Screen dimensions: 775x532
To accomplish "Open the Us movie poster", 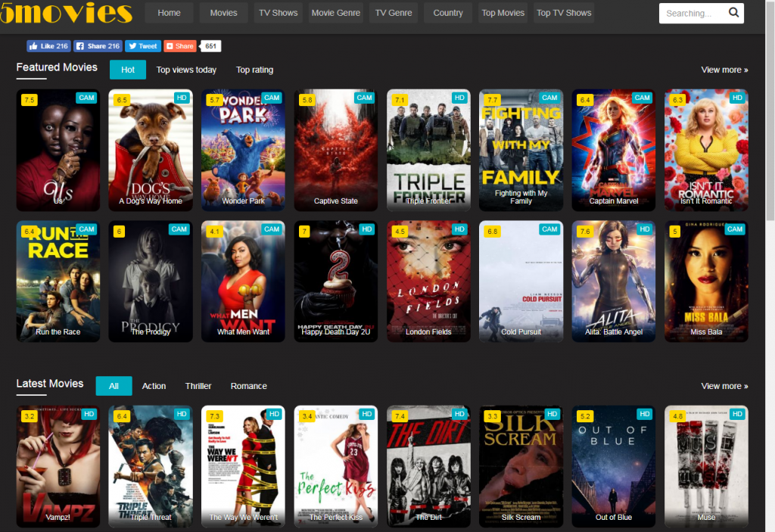I will point(58,150).
